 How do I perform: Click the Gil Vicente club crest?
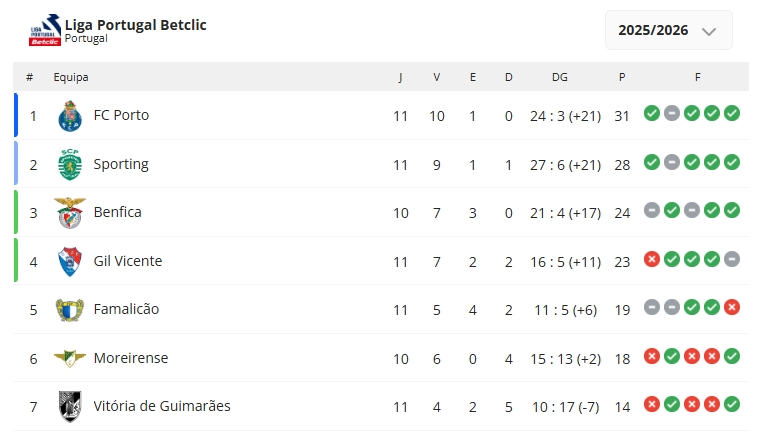[69, 261]
